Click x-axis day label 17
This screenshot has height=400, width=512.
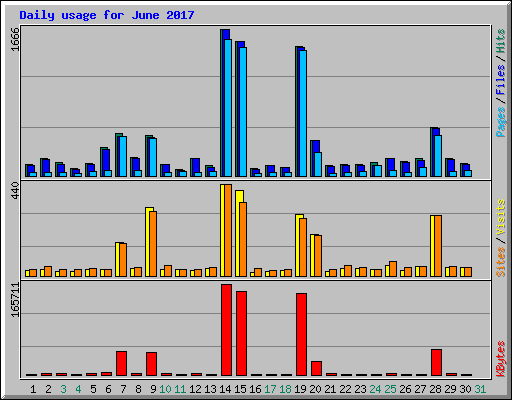(x=270, y=389)
